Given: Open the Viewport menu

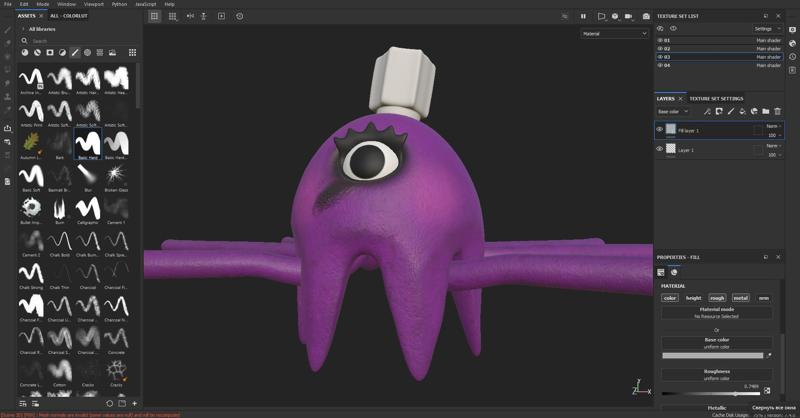Looking at the screenshot, I should tap(93, 4).
